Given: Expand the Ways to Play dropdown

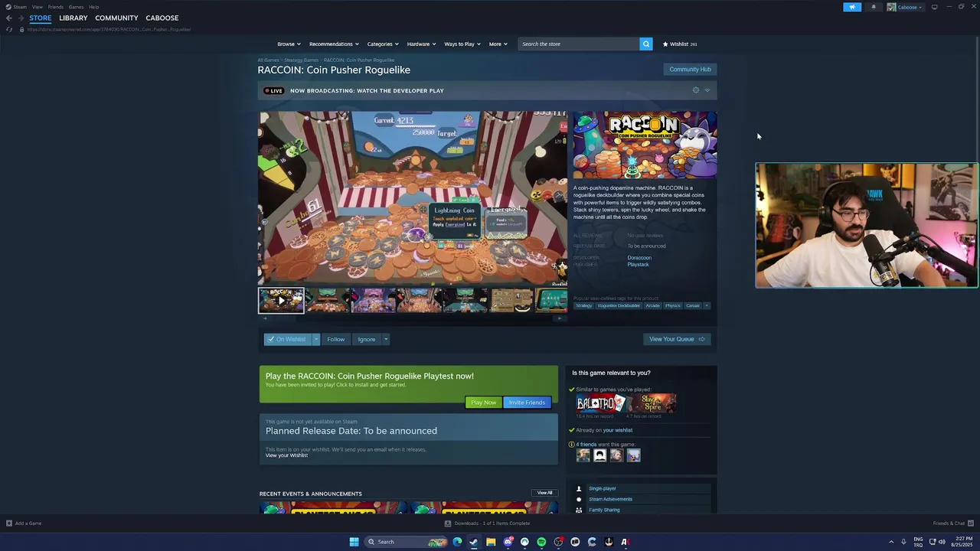Looking at the screenshot, I should tap(462, 44).
